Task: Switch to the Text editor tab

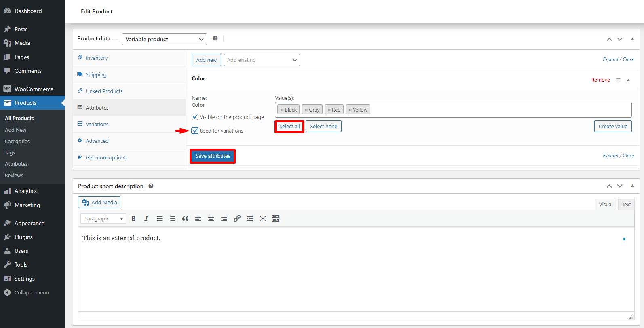Action: point(626,205)
